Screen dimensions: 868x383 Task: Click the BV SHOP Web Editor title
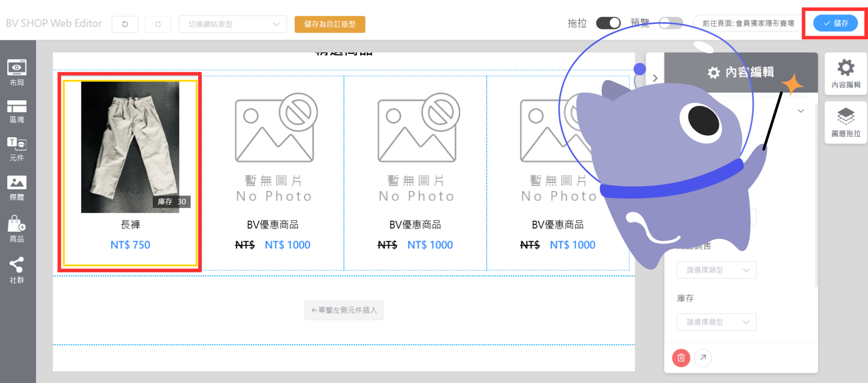pos(54,23)
